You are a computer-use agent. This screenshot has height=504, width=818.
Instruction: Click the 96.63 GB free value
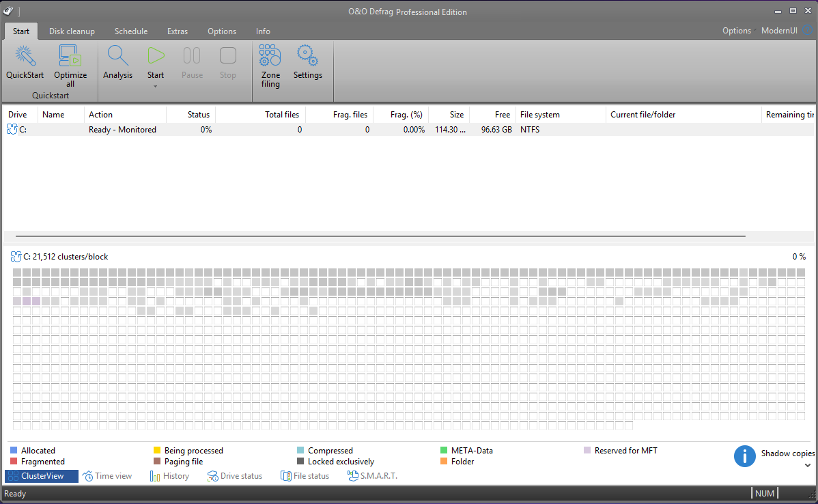(x=496, y=130)
